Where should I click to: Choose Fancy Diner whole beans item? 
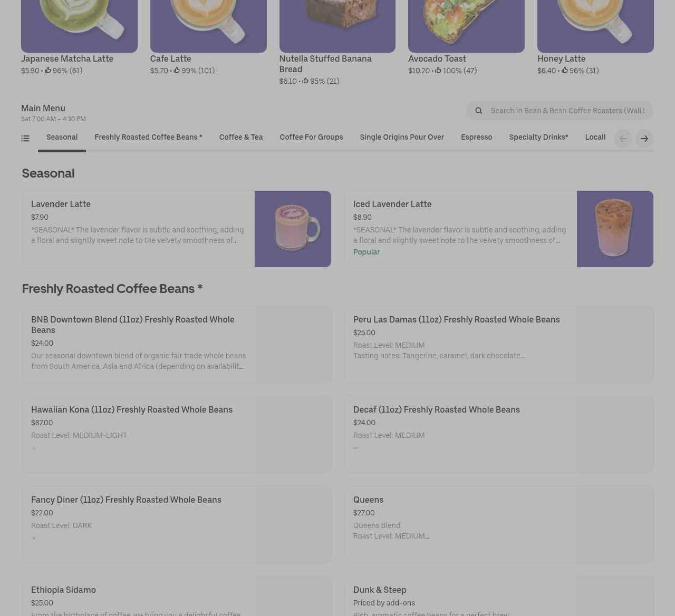coord(177,524)
